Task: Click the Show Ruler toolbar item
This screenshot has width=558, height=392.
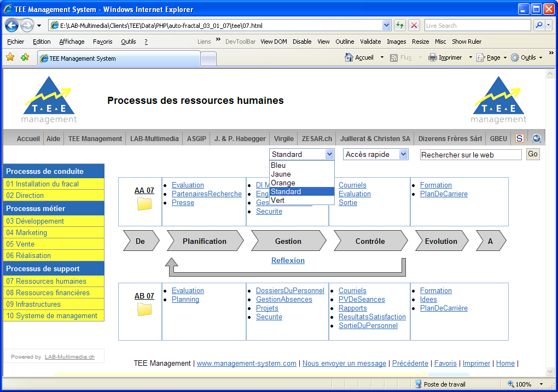Action: click(467, 42)
